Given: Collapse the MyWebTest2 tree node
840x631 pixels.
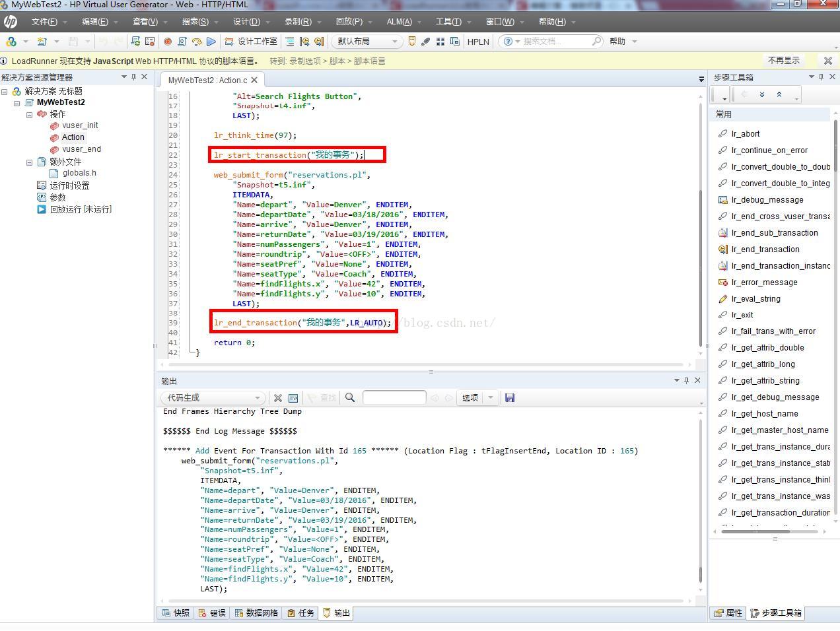Looking at the screenshot, I should tap(17, 103).
